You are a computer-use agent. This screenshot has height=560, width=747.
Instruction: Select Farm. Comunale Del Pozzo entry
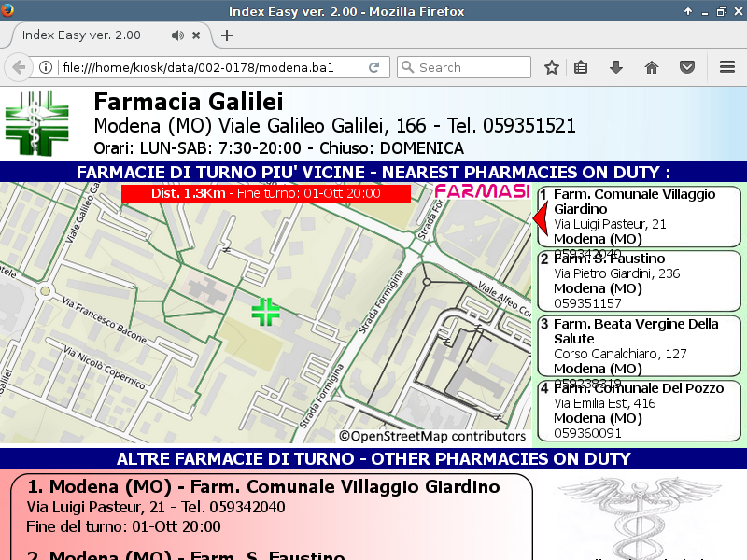[640, 410]
